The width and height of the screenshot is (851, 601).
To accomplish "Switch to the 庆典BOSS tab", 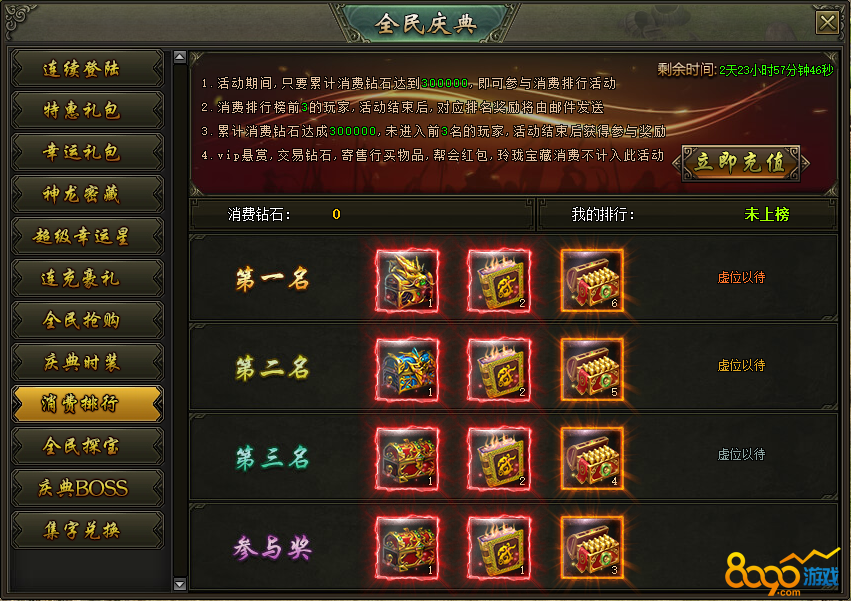I will (87, 488).
